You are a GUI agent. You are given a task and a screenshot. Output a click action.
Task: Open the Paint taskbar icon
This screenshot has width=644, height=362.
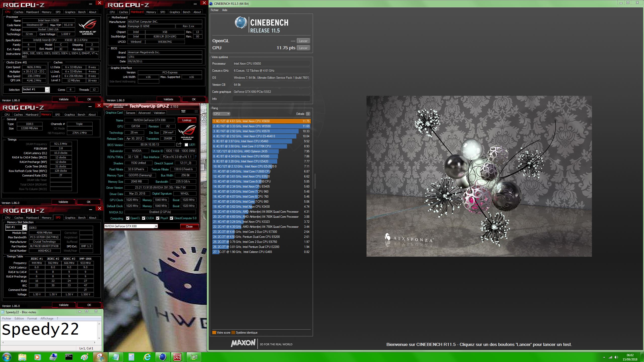85,357
